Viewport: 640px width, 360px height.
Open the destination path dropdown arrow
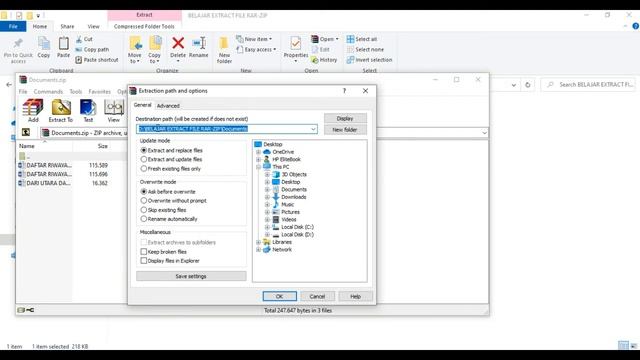point(313,129)
